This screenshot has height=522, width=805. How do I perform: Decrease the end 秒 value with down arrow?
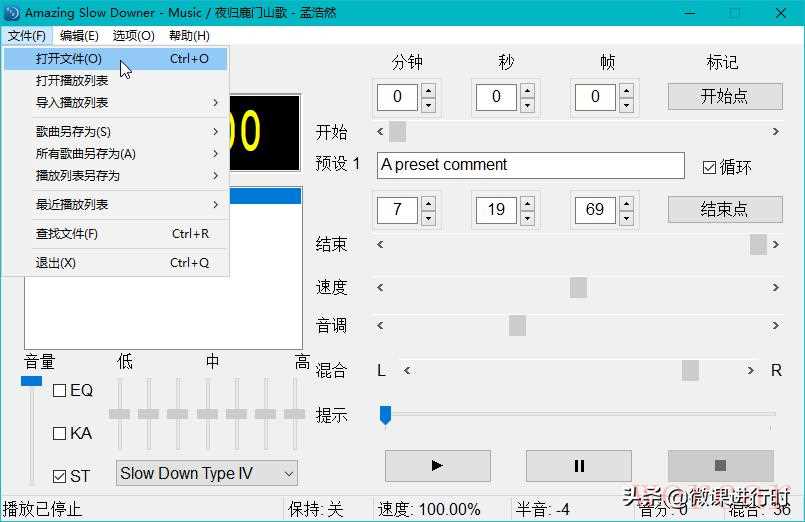pos(527,217)
